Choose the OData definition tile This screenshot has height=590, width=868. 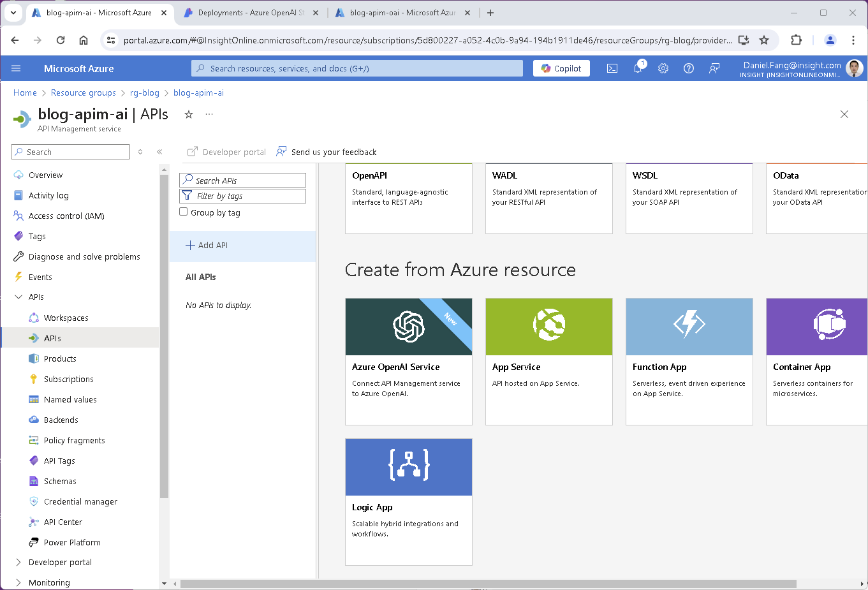click(817, 198)
